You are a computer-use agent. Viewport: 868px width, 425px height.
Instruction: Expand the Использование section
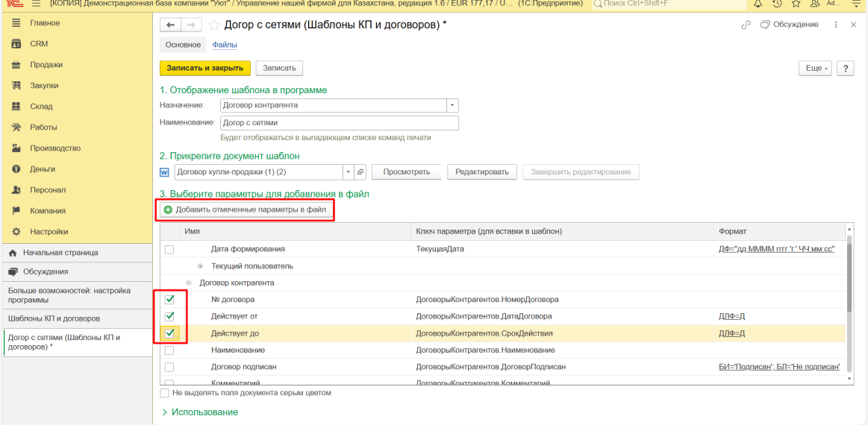200,412
